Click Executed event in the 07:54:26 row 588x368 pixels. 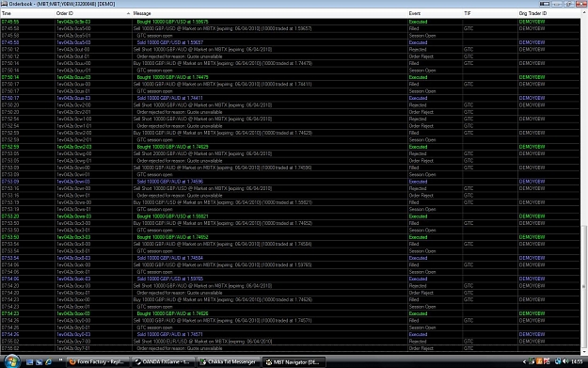click(x=418, y=334)
